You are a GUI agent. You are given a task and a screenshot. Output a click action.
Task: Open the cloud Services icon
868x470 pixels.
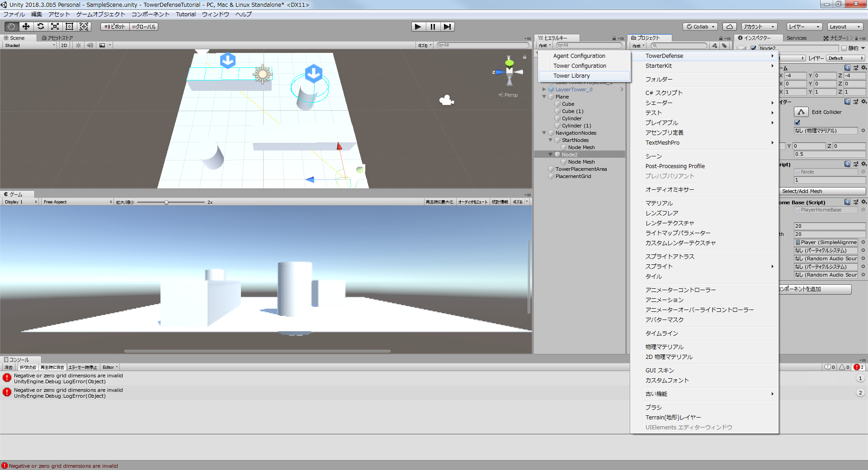729,27
